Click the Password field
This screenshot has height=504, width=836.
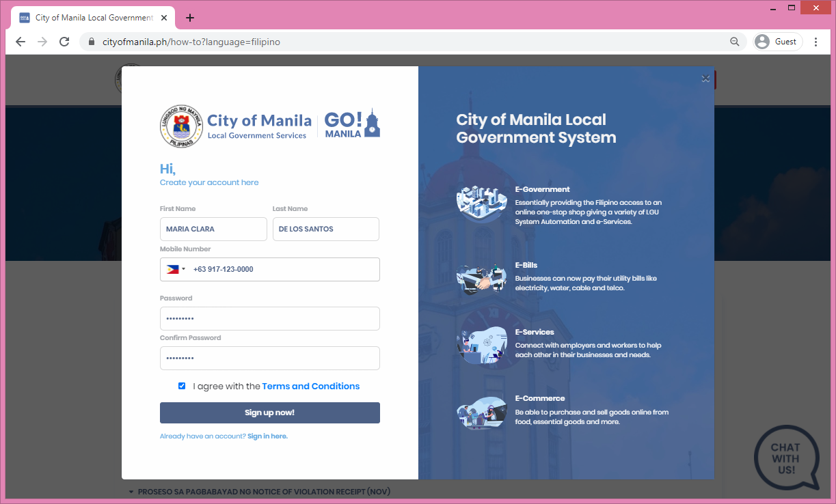coord(270,319)
